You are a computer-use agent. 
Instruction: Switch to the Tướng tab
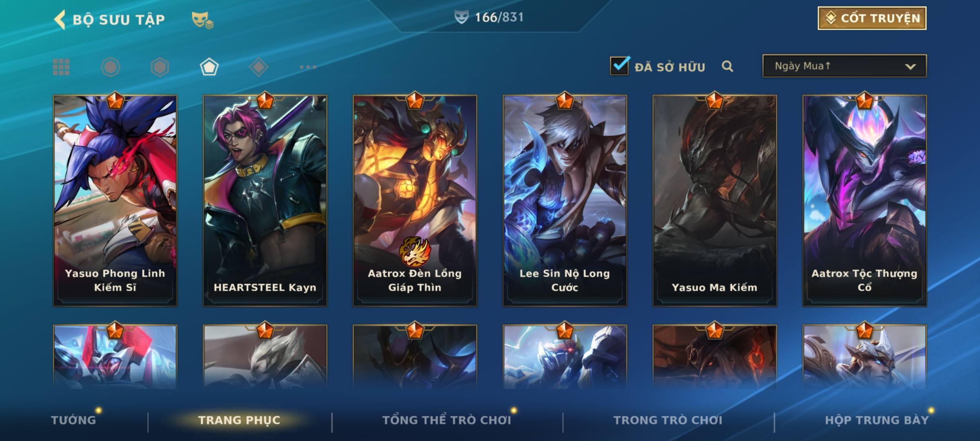point(73,420)
